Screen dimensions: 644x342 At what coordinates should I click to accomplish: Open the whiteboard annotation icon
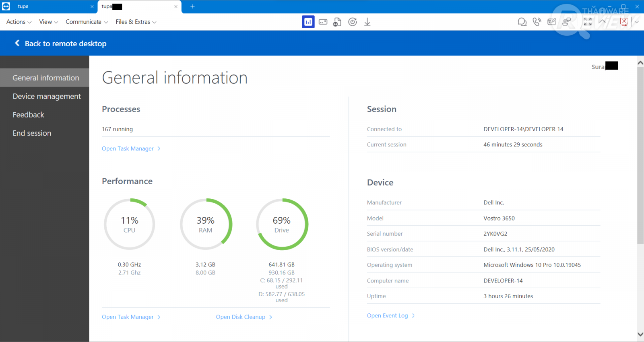[x=552, y=22]
